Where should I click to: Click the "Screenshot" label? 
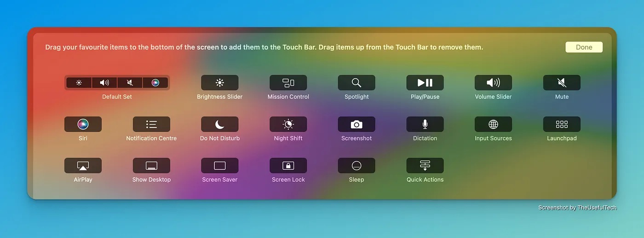[x=356, y=138]
